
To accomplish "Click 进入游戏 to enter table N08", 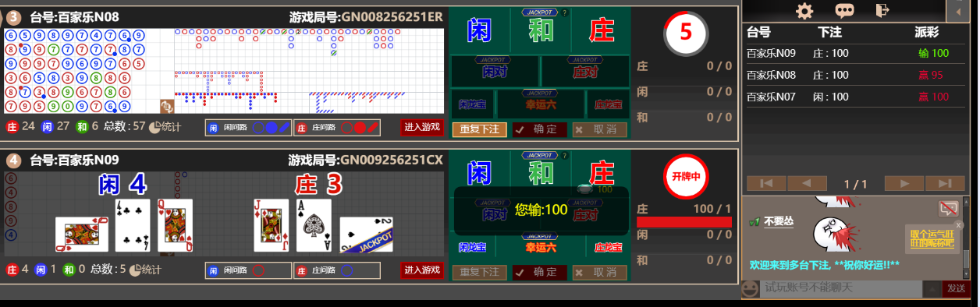I will click(422, 127).
